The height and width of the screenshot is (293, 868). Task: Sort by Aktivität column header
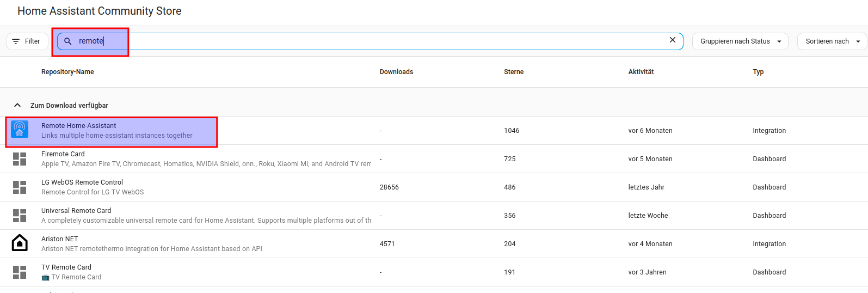[x=641, y=72]
